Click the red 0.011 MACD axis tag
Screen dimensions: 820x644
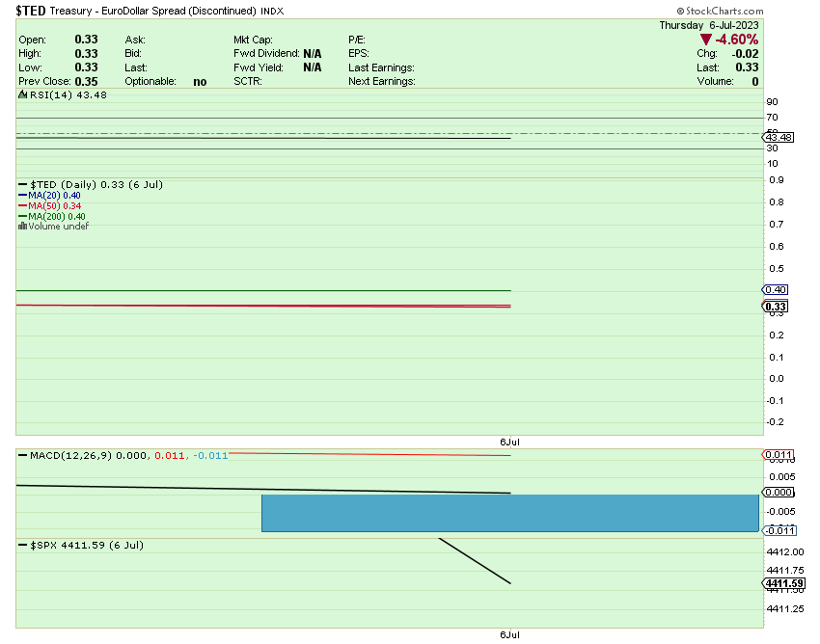777,454
